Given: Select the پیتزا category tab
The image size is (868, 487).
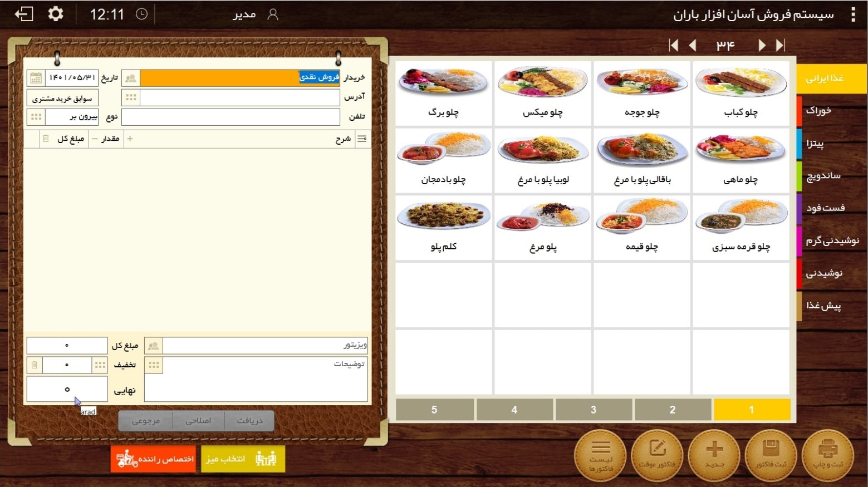Looking at the screenshot, I should point(832,144).
